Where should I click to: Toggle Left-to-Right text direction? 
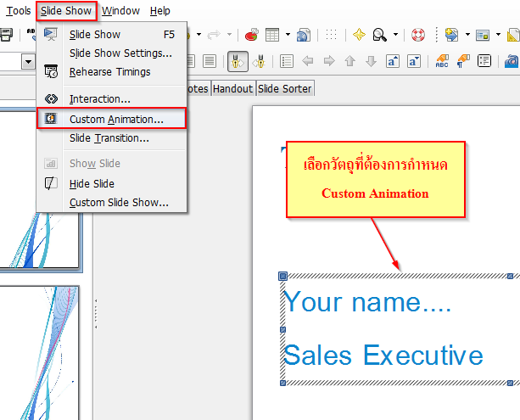point(238,61)
